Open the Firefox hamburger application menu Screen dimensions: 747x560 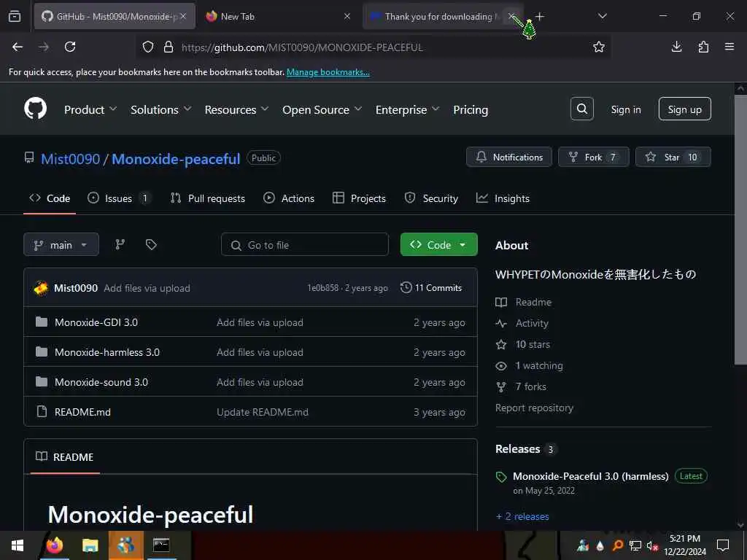pos(729,47)
